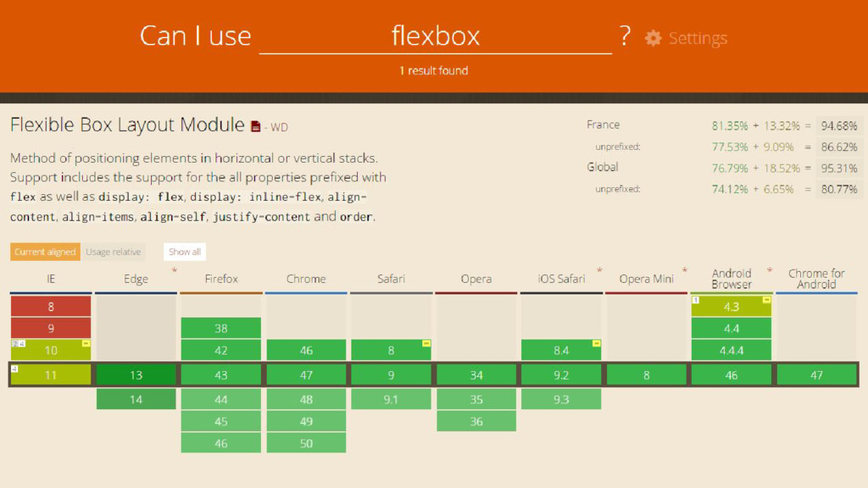The width and height of the screenshot is (868, 488).
Task: Click the Edge 14 support cell
Action: 136,399
